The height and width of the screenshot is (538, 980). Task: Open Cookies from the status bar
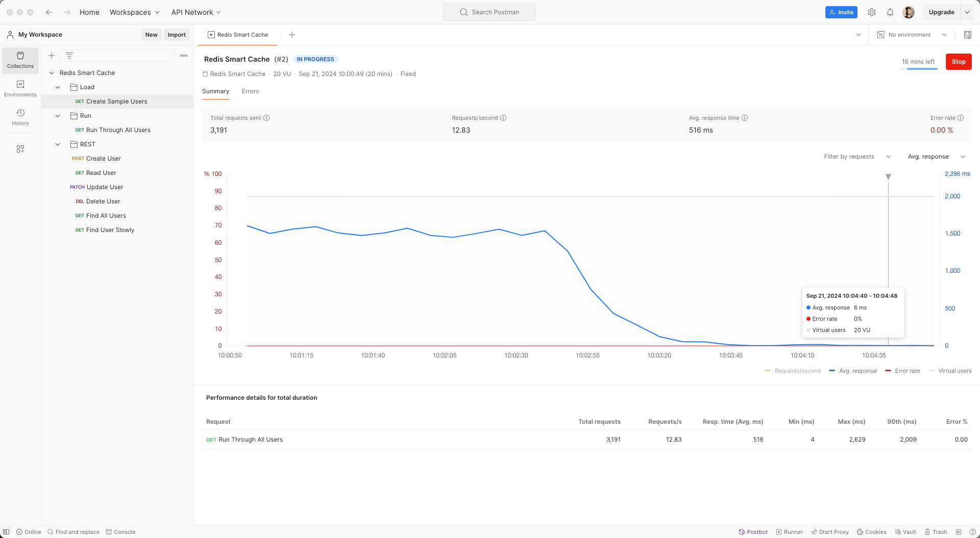(x=871, y=532)
